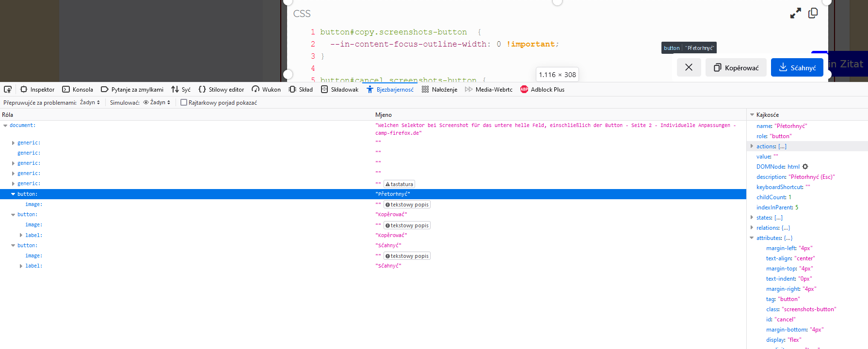Select the button row named Kopěrować
The image size is (868, 349).
[27, 215]
